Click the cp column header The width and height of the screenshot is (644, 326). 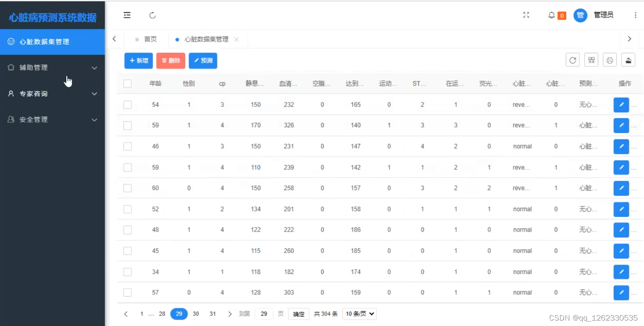click(x=222, y=83)
